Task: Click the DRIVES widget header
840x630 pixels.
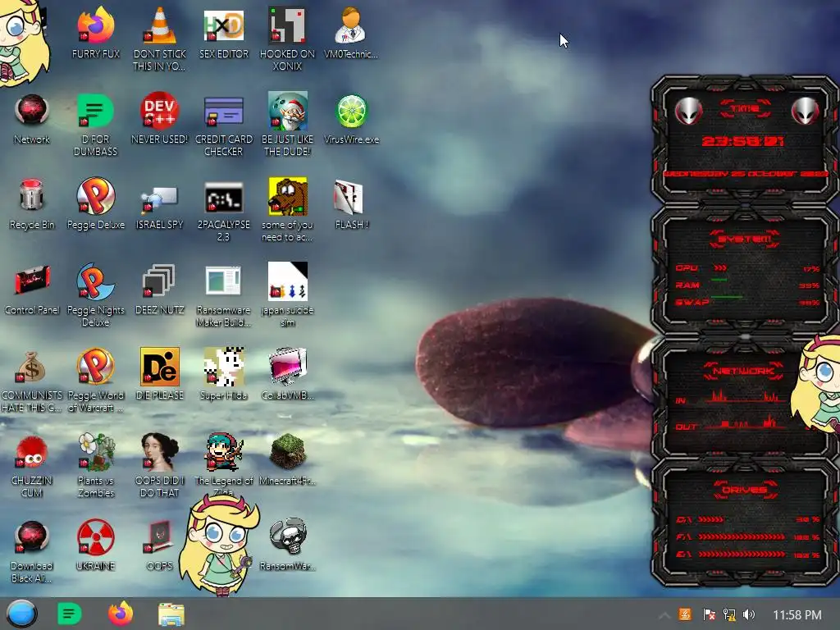Action: (745, 490)
